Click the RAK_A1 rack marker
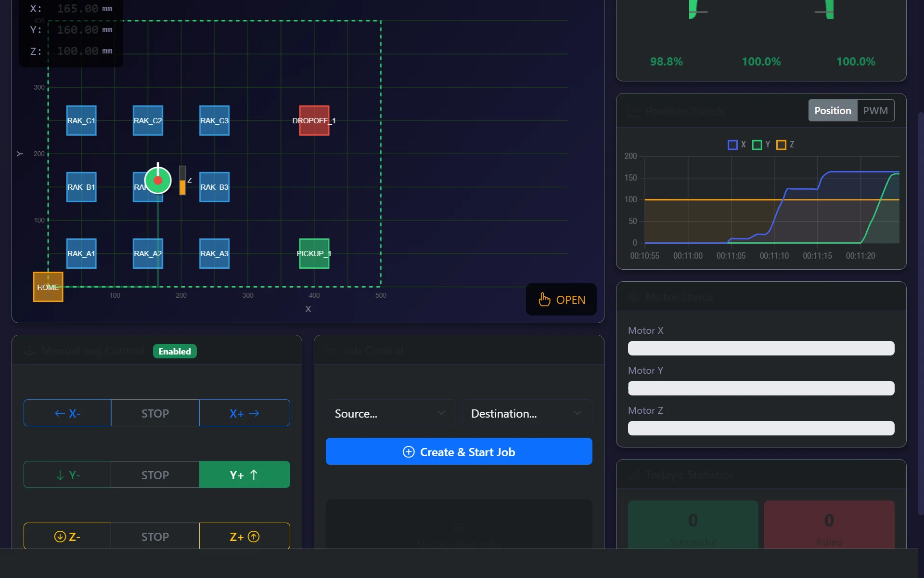 pos(81,253)
